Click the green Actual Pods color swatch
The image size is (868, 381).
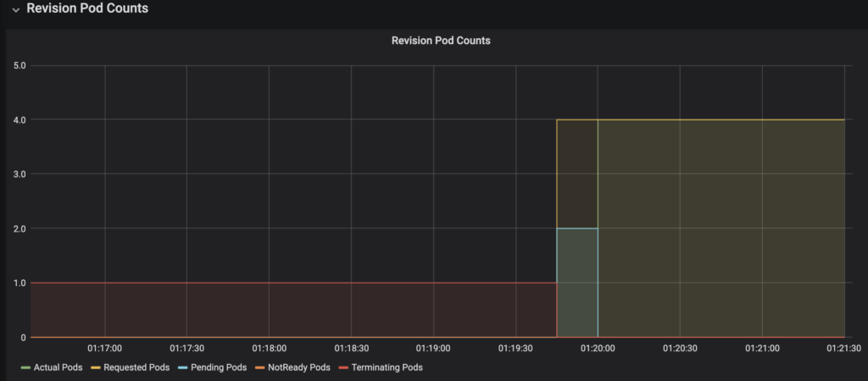point(25,368)
